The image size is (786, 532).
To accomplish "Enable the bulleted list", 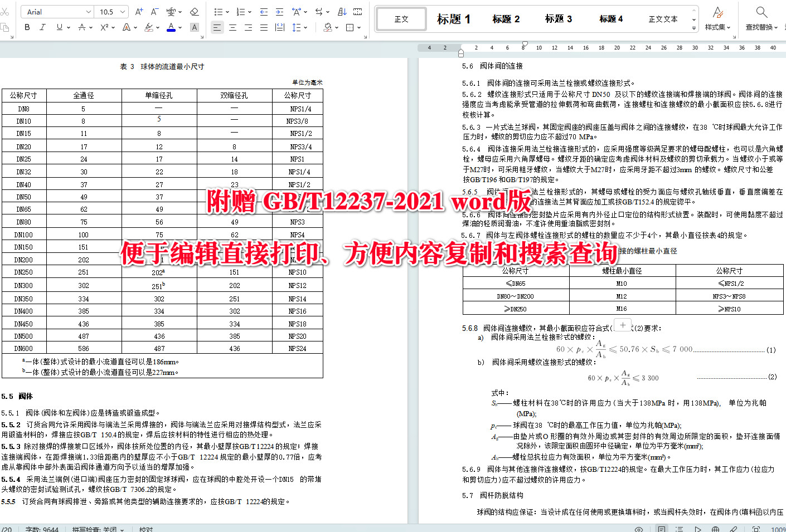I will pyautogui.click(x=217, y=11).
